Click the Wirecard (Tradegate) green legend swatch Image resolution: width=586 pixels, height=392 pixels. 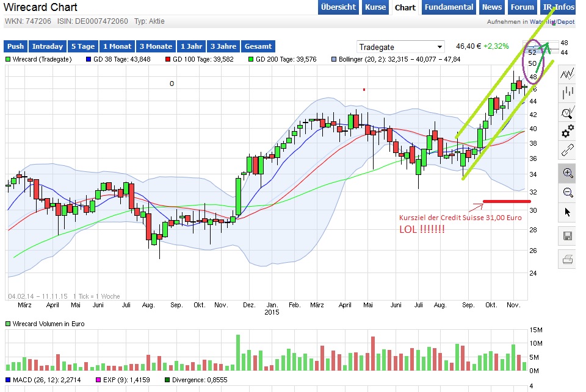pos(8,59)
